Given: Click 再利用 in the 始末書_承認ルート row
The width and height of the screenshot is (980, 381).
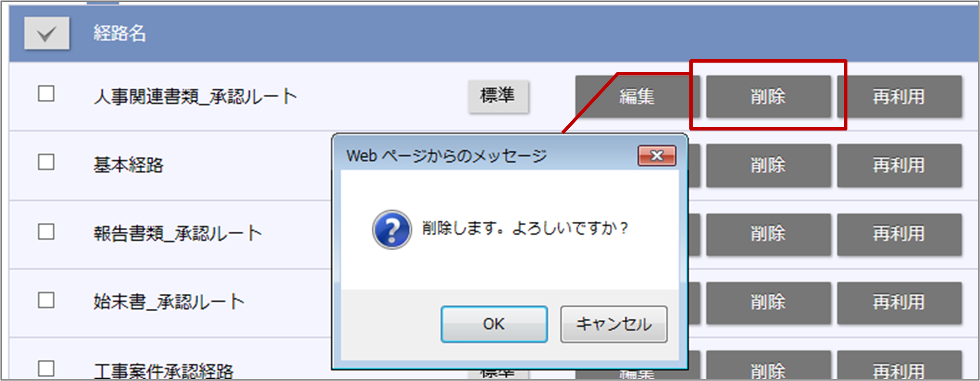Looking at the screenshot, I should [x=899, y=303].
